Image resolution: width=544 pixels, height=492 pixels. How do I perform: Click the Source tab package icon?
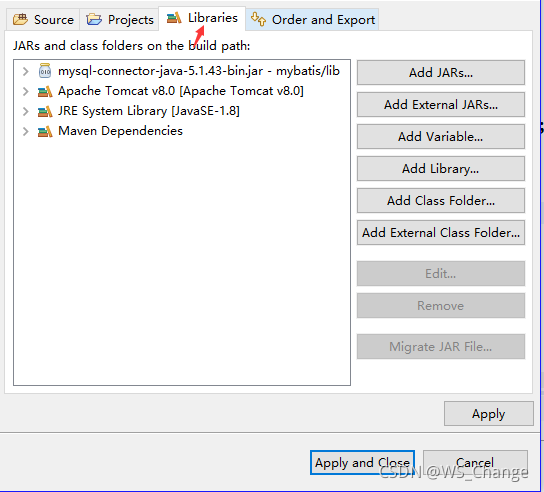click(x=20, y=19)
